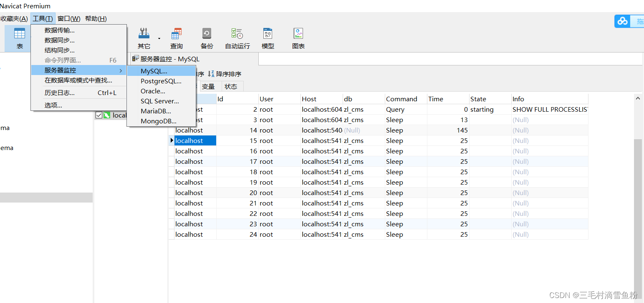This screenshot has height=303, width=644.
Task: Click the 降序排序 button label
Action: [229, 74]
